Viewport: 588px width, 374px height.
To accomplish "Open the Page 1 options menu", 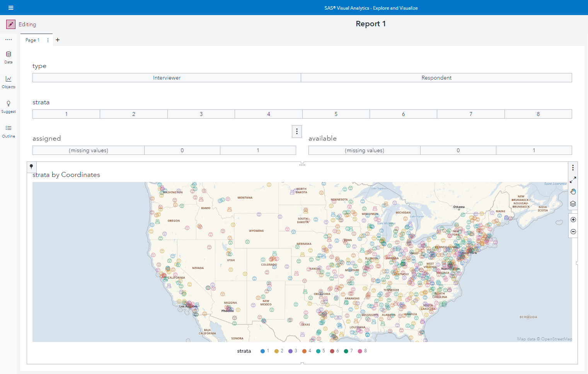I will coord(48,40).
